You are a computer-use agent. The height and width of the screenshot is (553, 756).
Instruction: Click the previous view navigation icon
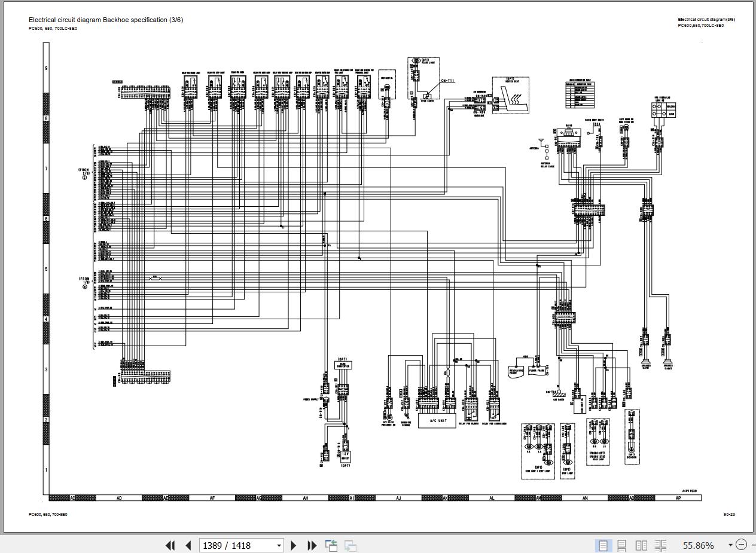click(331, 545)
